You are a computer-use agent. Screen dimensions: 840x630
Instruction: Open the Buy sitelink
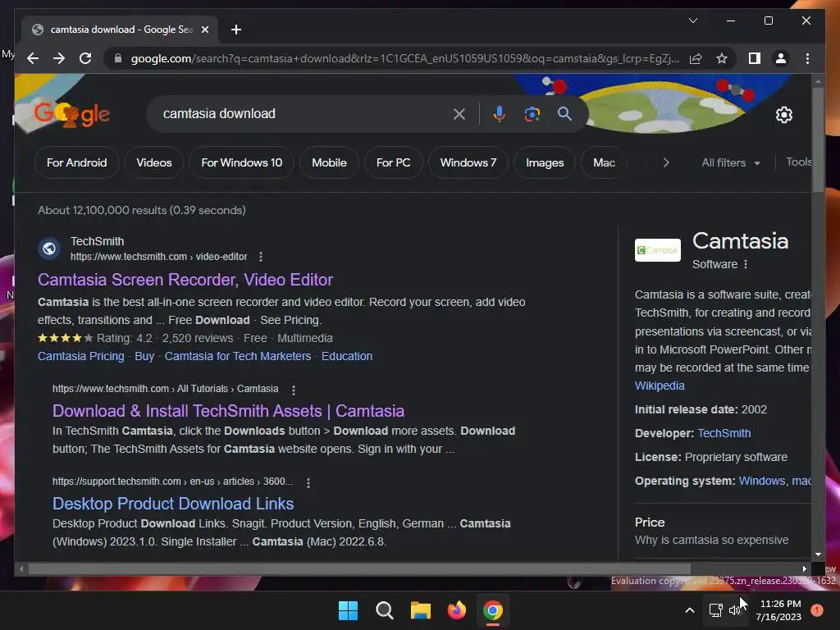[x=144, y=356]
